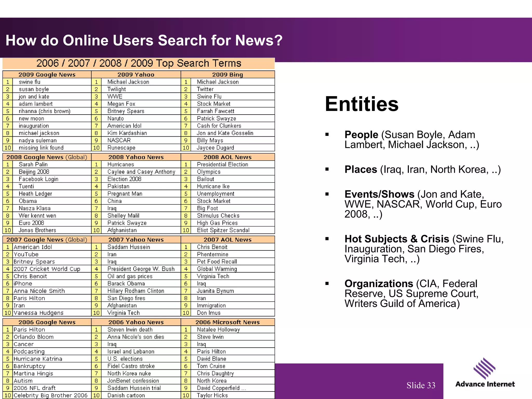
Task: Select 'Caylee and Casey Anthony' cell
Action: [141, 172]
